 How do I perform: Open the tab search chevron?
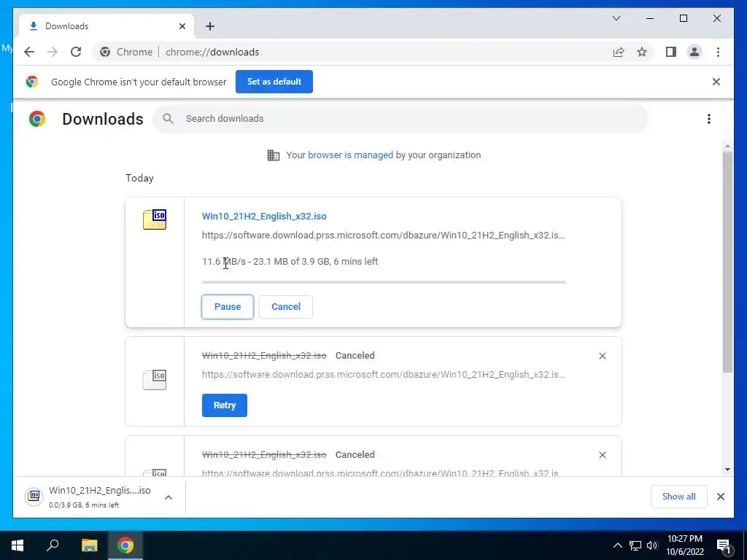point(616,18)
